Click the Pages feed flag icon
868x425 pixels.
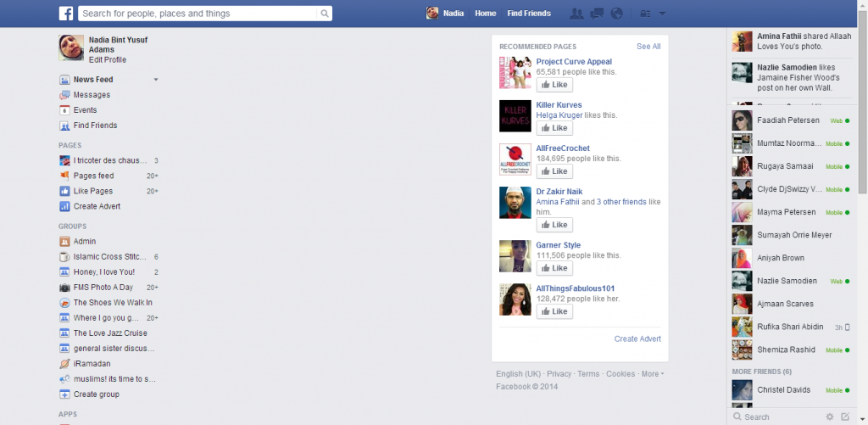coord(64,176)
